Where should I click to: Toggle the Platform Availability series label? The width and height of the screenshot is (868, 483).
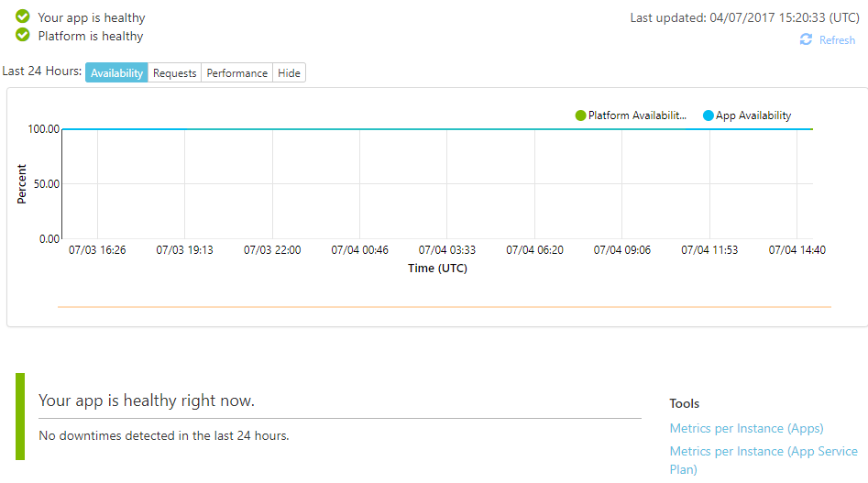637,115
